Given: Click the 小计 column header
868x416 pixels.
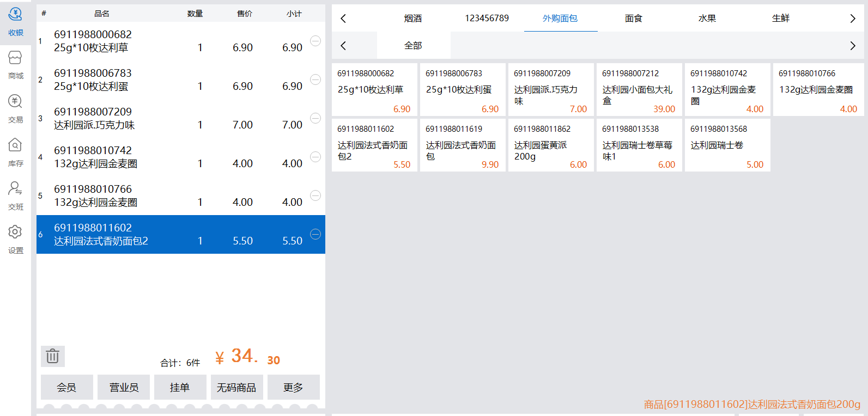Looking at the screenshot, I should click(x=294, y=14).
